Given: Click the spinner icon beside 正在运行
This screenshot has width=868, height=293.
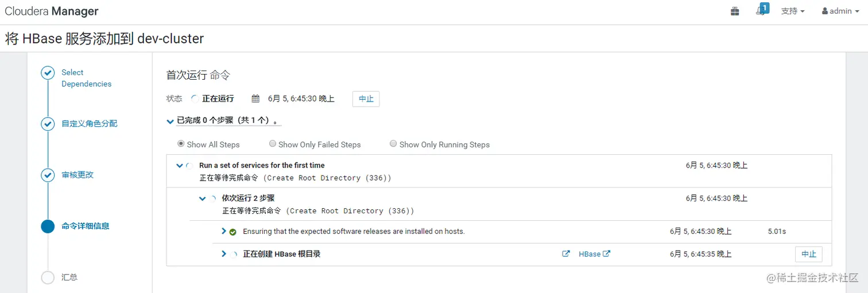Looking at the screenshot, I should pos(195,99).
